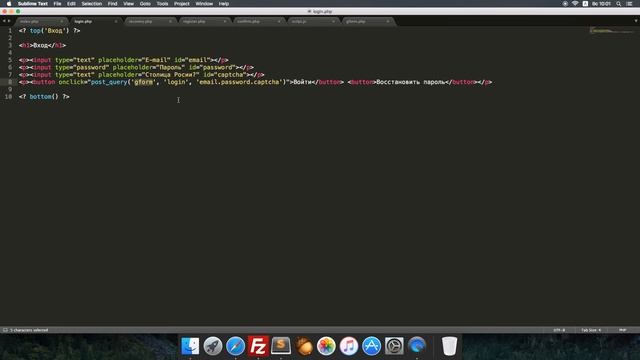640x360 pixels.
Task: Switch to the index.php tab
Action: pos(40,21)
